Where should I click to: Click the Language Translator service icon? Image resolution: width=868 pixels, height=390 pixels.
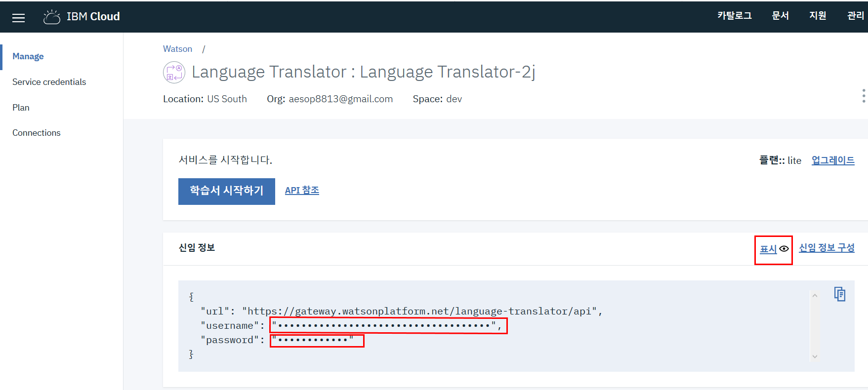tap(174, 73)
